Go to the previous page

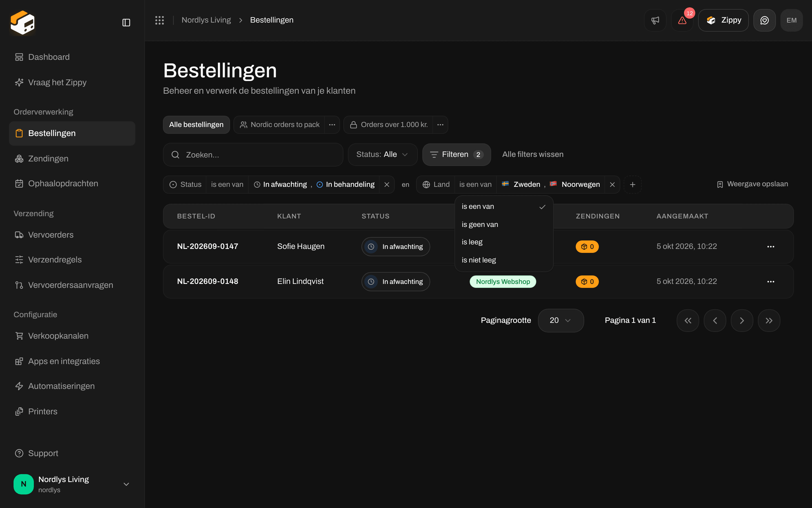715,321
